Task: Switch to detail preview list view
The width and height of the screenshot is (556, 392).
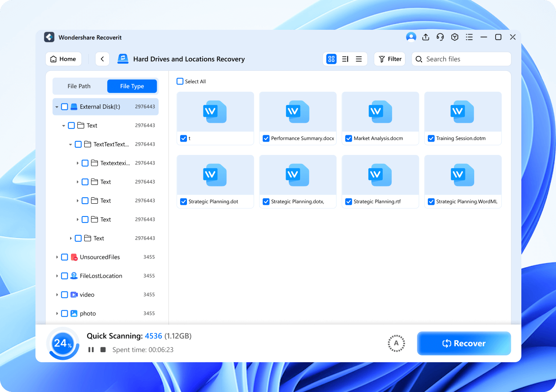Action: [345, 59]
